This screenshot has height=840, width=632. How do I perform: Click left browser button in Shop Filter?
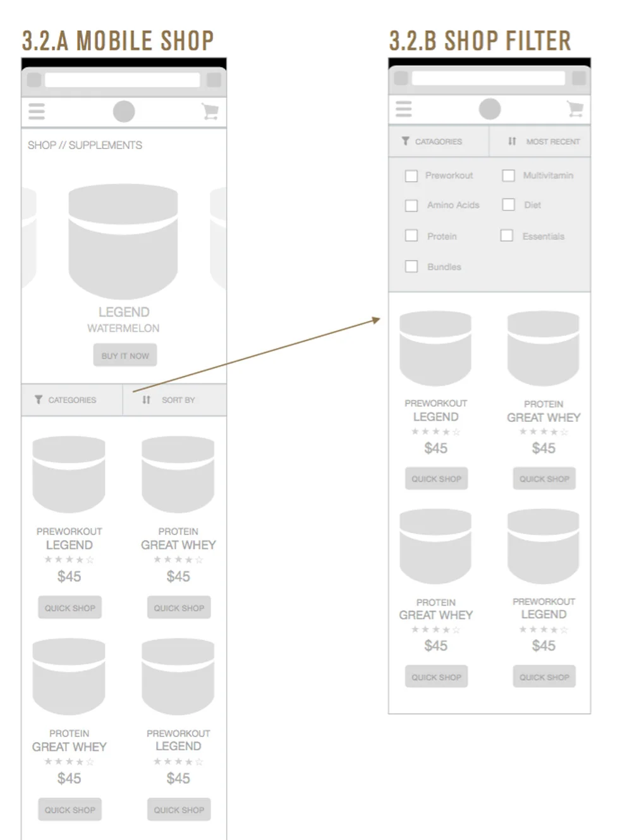401,78
